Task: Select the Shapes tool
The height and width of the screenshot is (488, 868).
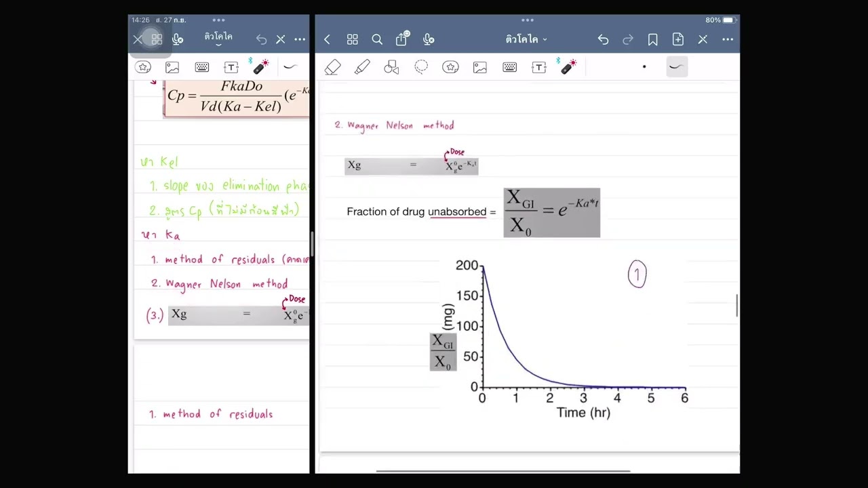Action: coord(391,67)
